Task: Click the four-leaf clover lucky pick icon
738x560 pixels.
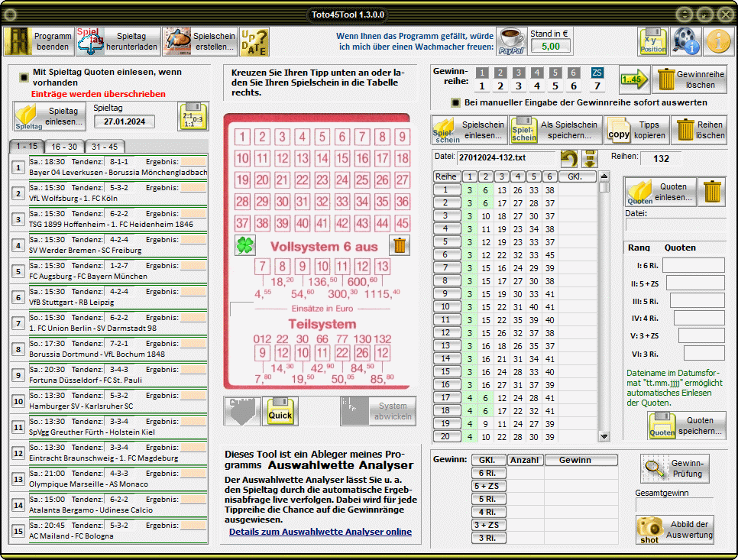Action: click(x=245, y=245)
